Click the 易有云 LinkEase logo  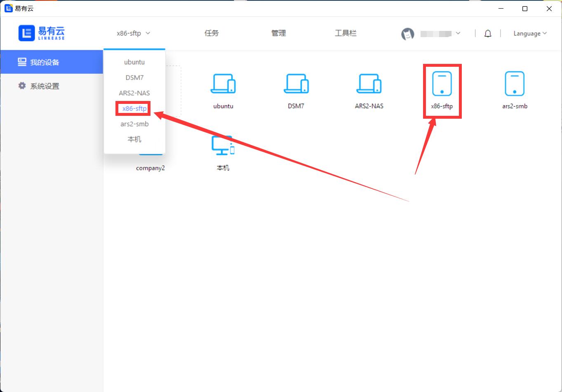point(42,33)
